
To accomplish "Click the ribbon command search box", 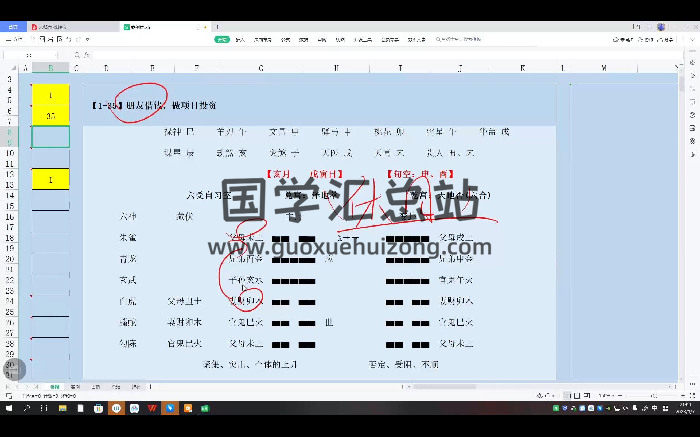I will pyautogui.click(x=458, y=39).
